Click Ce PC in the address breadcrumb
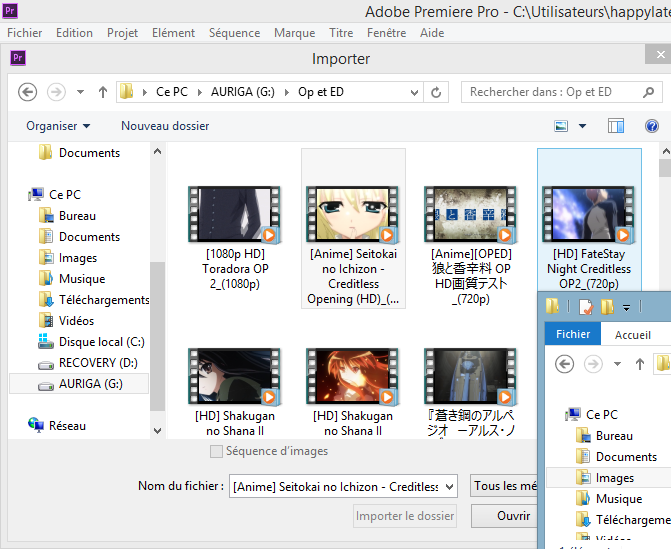The height and width of the screenshot is (549, 671). pos(172,92)
